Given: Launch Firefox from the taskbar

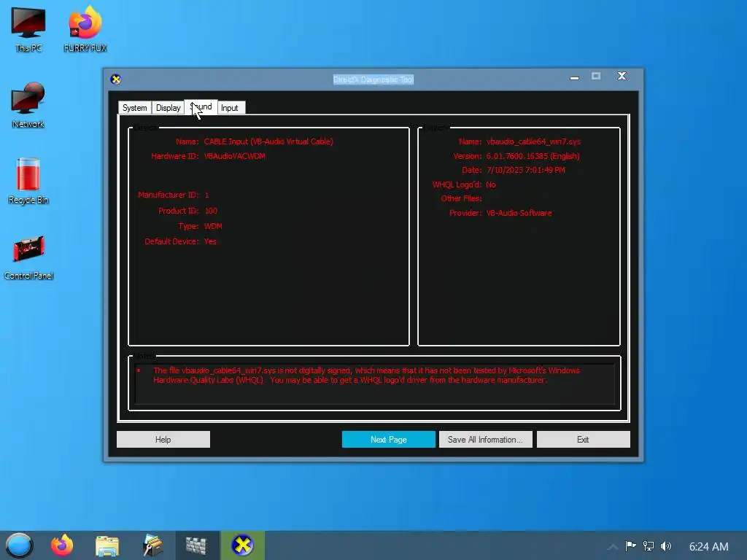Looking at the screenshot, I should pos(62,545).
